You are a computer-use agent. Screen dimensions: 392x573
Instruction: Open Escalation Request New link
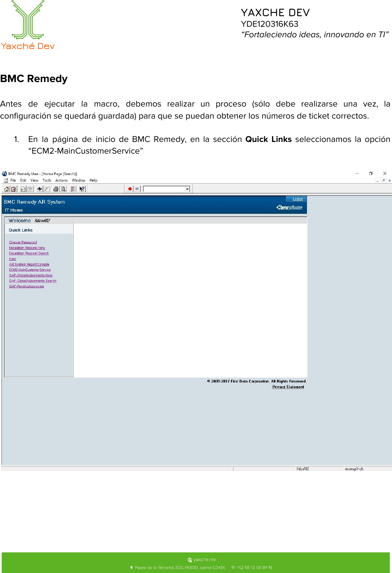point(27,248)
